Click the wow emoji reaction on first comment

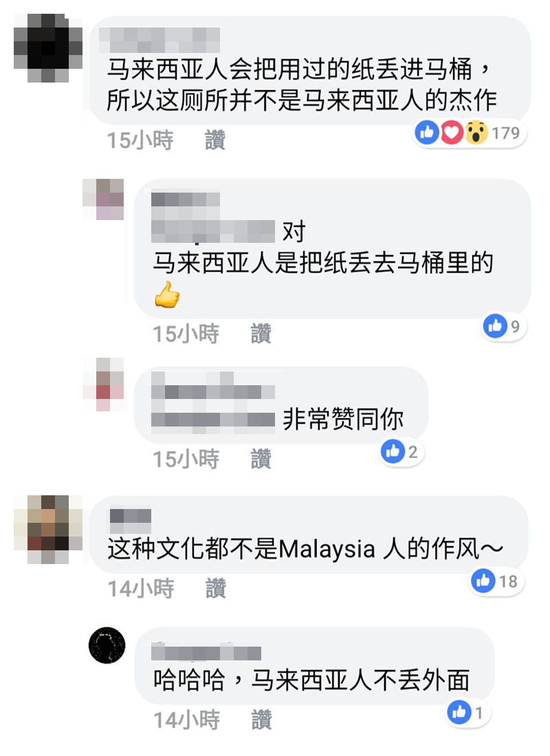(x=476, y=133)
